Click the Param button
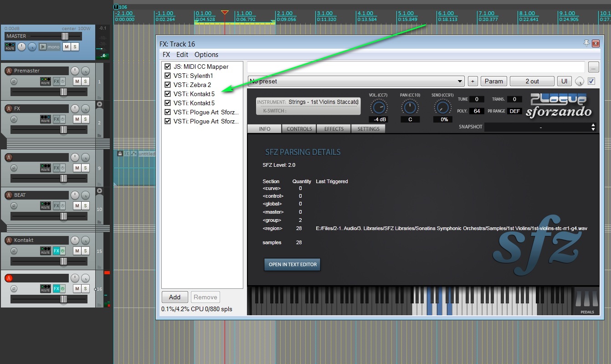The image size is (611, 364). tap(494, 82)
